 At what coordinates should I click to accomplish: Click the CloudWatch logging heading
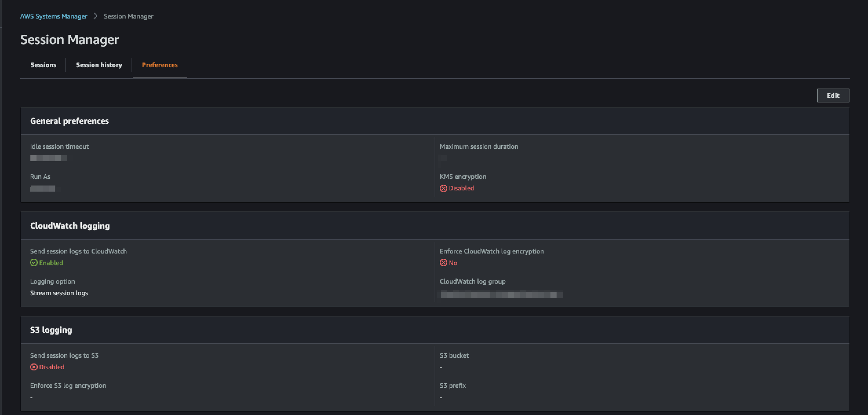70,225
